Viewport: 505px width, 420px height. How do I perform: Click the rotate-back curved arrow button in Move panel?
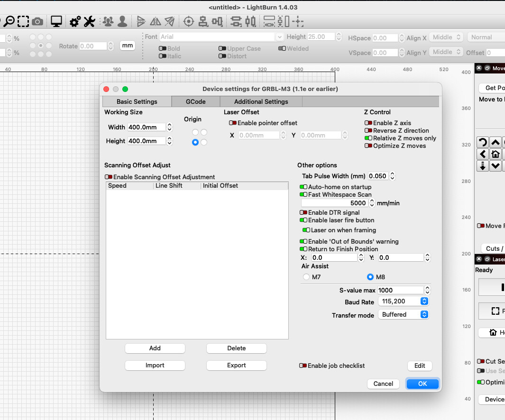[x=482, y=142]
